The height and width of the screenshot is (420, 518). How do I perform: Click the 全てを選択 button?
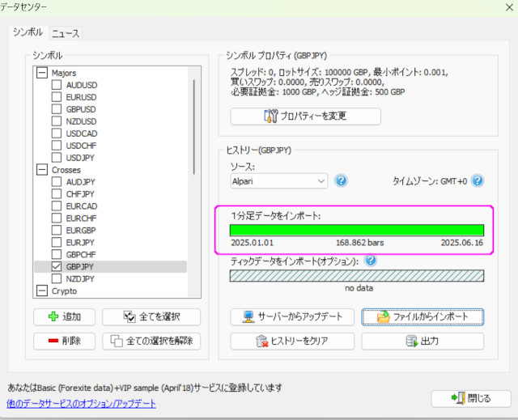(x=151, y=317)
